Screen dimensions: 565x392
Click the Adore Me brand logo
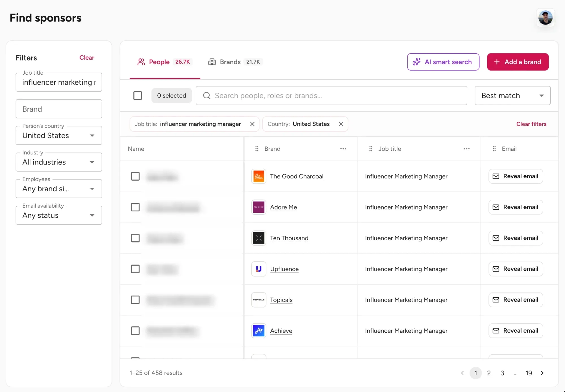point(258,207)
